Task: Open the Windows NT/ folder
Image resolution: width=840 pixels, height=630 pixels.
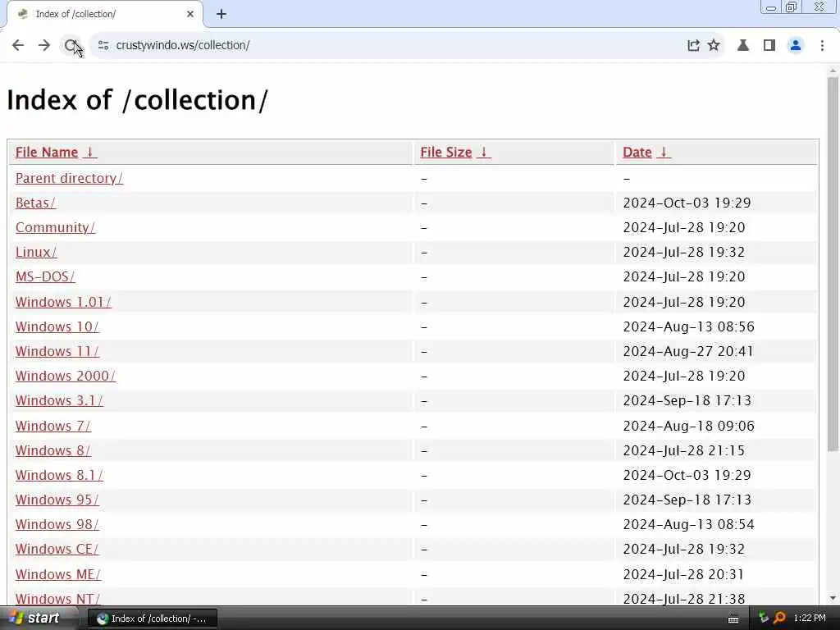Action: point(58,599)
